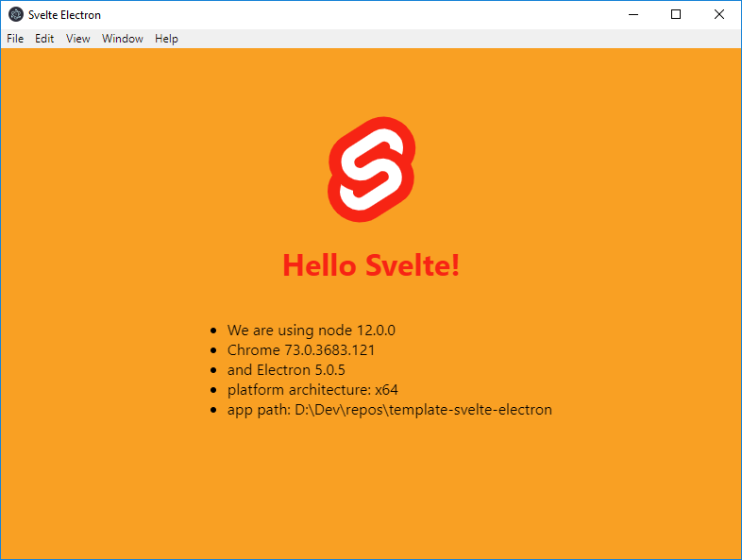This screenshot has width=742, height=560.
Task: Select the app path list item
Action: 390,410
